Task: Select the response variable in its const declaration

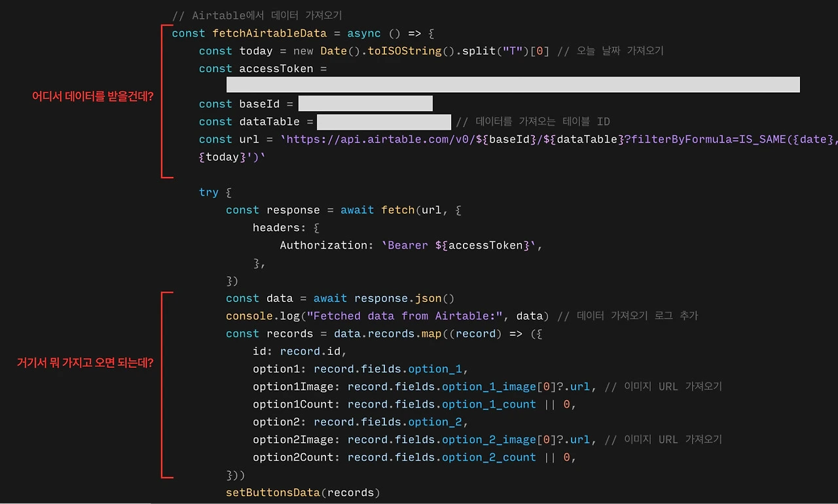Action: point(293,210)
